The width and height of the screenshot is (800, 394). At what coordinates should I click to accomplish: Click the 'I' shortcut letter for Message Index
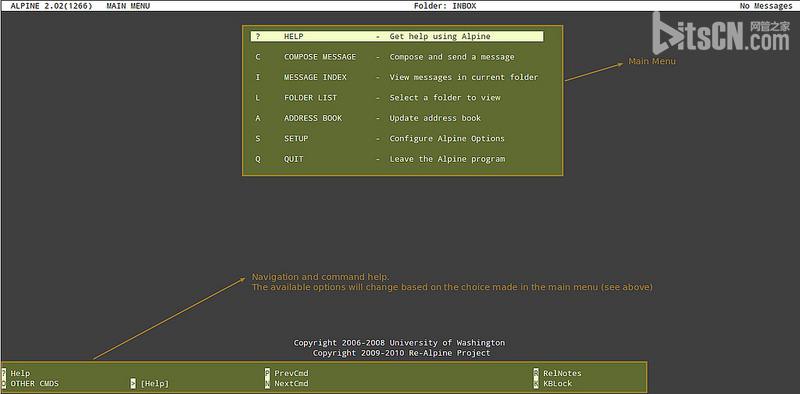point(258,77)
